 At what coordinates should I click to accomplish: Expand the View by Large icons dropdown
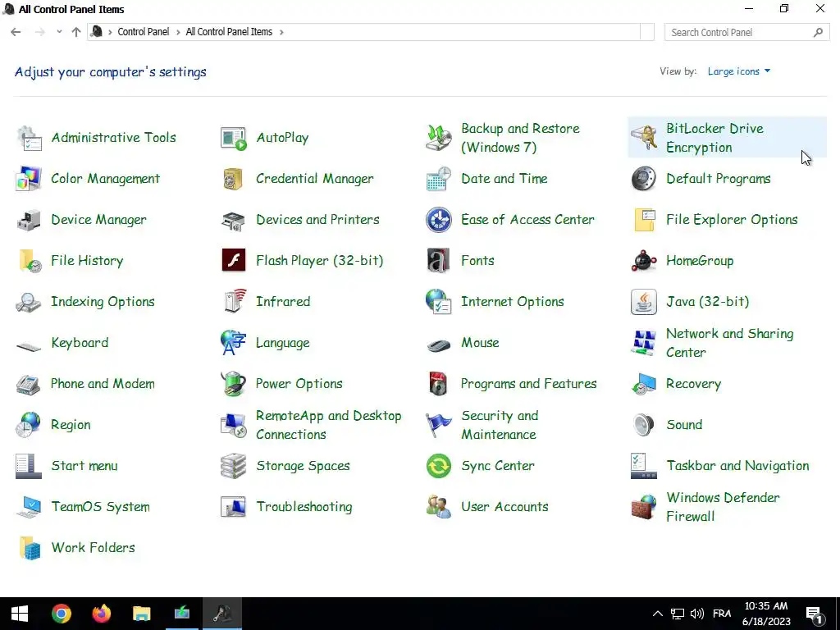click(739, 71)
